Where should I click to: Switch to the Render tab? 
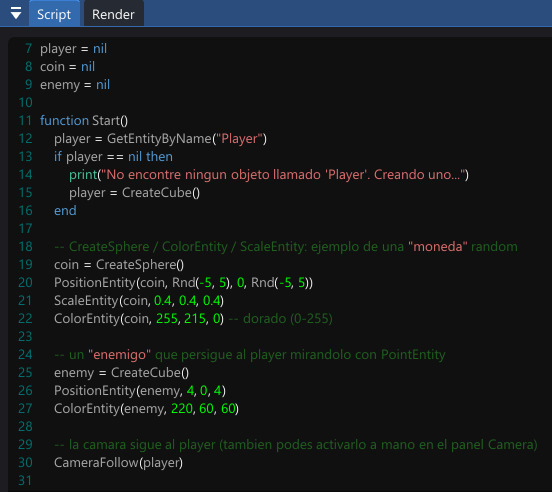tap(113, 14)
